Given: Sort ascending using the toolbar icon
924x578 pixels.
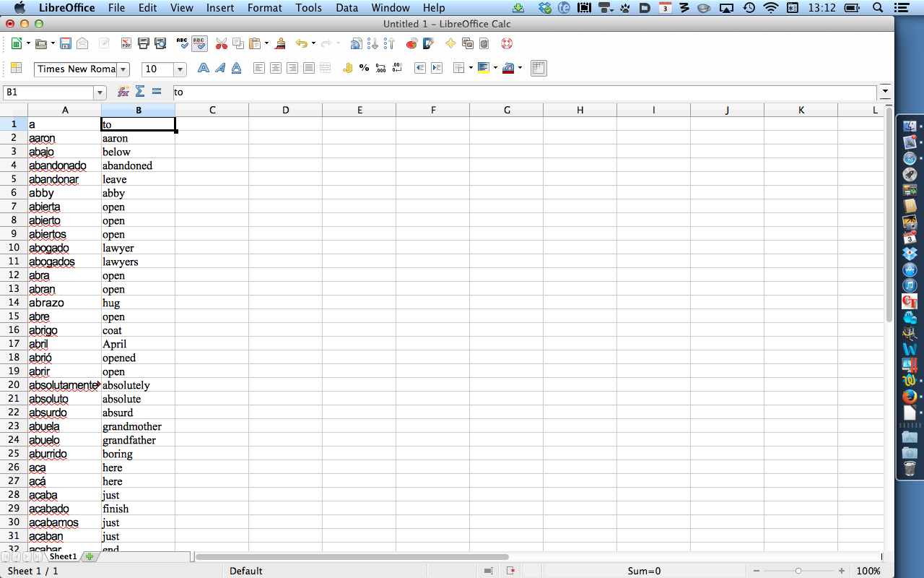Looking at the screenshot, I should pyautogui.click(x=372, y=43).
